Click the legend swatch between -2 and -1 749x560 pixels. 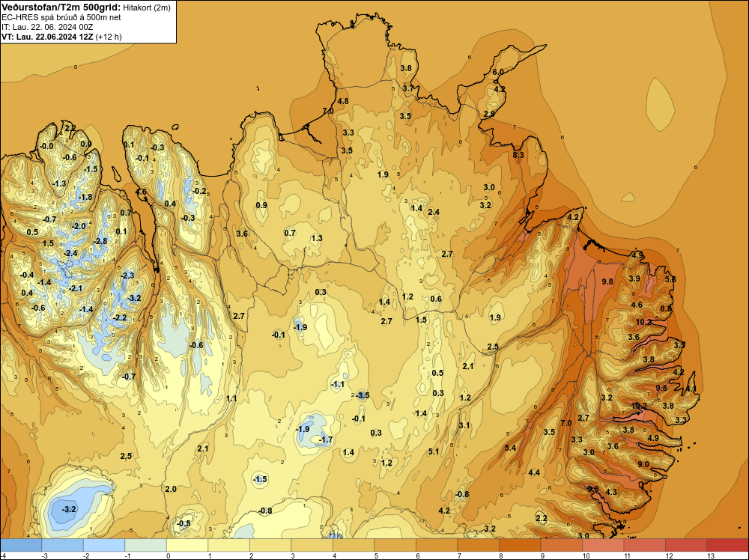[104, 545]
